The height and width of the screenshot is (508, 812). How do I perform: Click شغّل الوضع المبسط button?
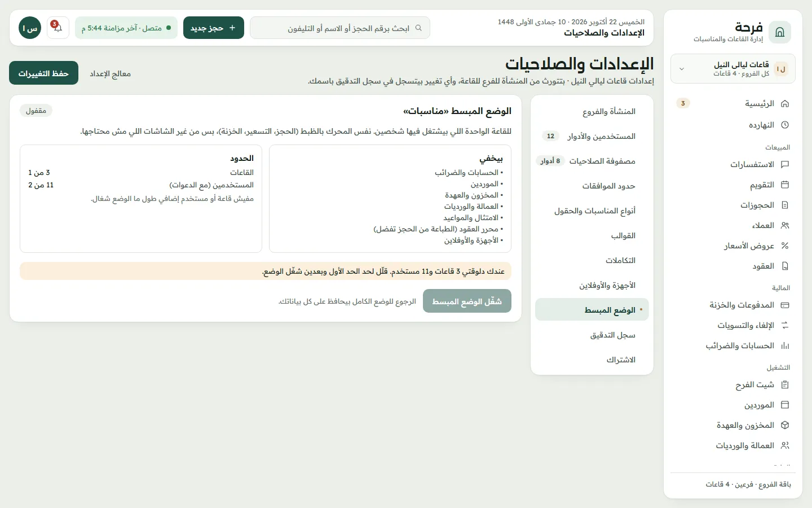pyautogui.click(x=467, y=301)
